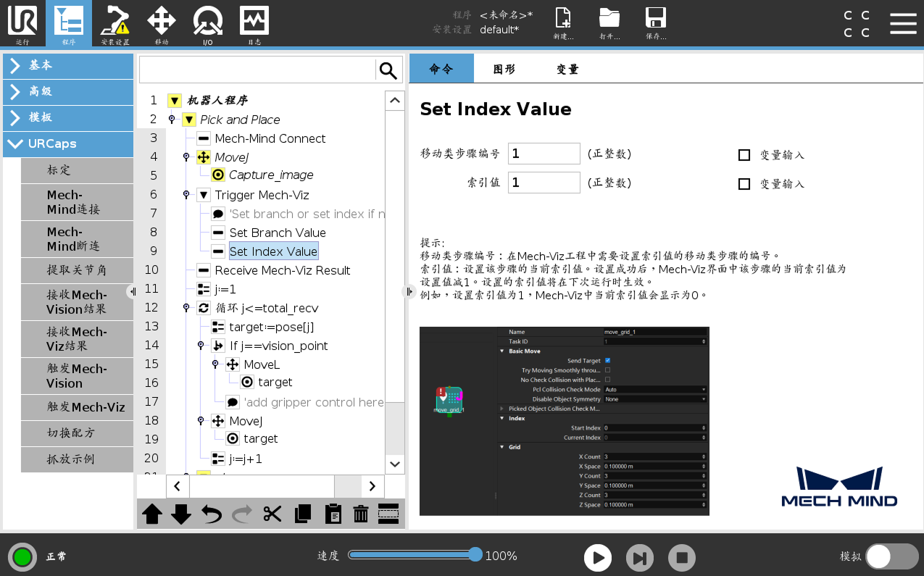Open the hamburger menu top right

[x=903, y=22]
